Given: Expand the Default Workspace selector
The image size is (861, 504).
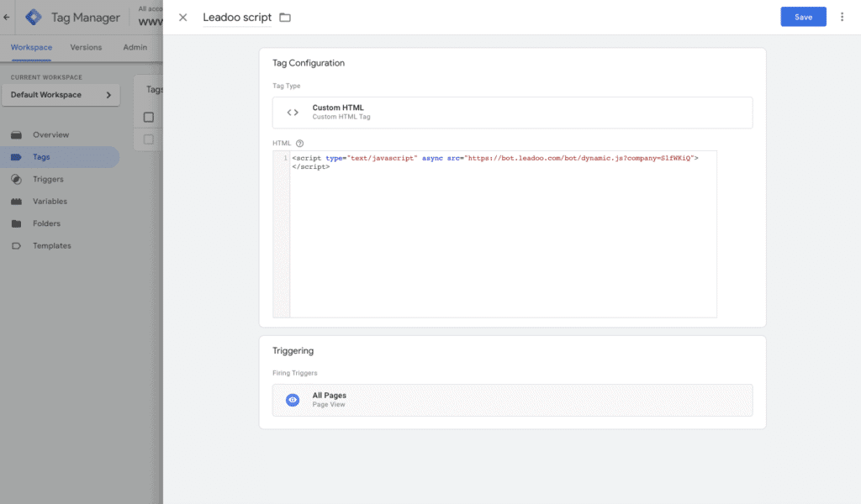Looking at the screenshot, I should click(x=61, y=95).
